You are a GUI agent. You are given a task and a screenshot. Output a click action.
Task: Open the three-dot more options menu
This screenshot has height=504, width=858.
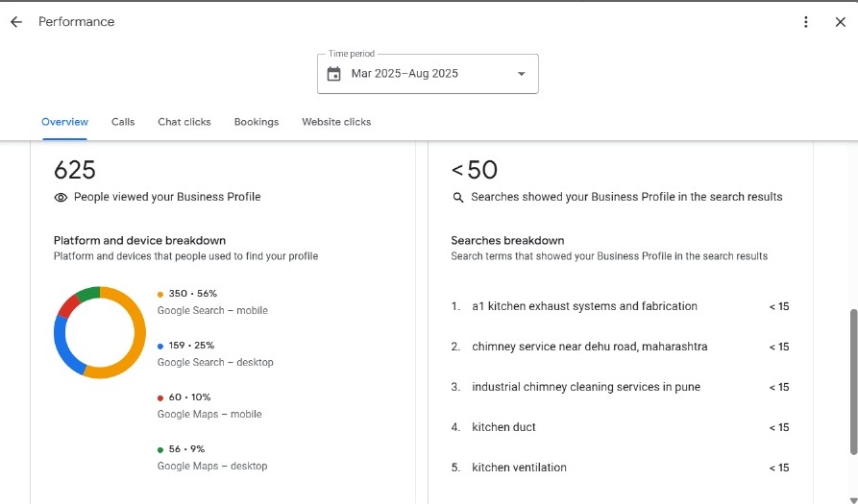[x=806, y=22]
